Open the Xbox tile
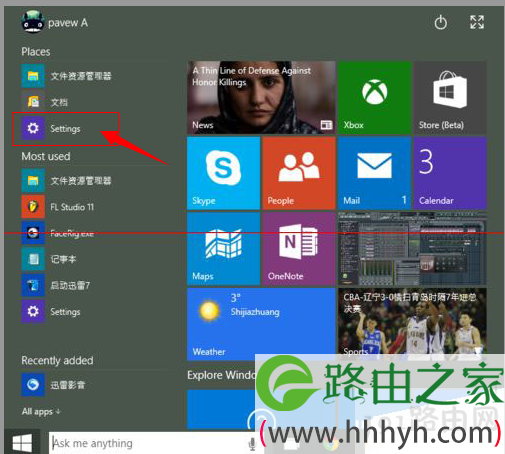 click(375, 97)
